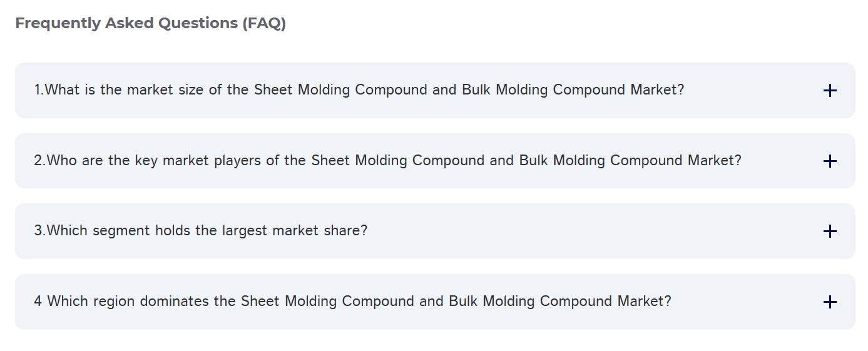Click 'Bulk Molding Compound Market?' in the fourth question

[559, 302]
